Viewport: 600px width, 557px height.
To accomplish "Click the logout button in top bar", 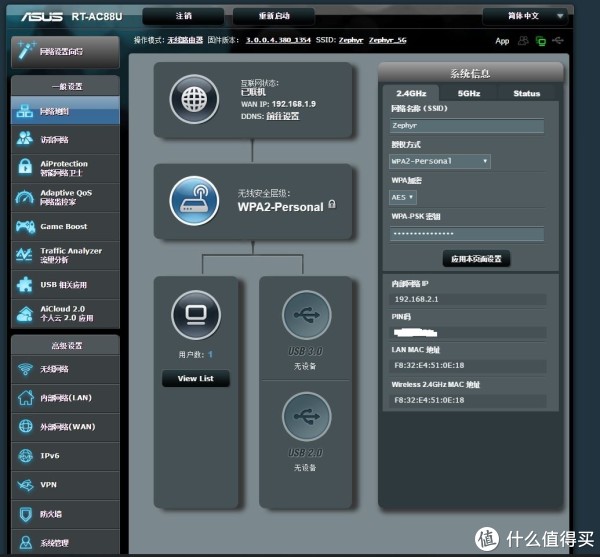I will [x=183, y=16].
